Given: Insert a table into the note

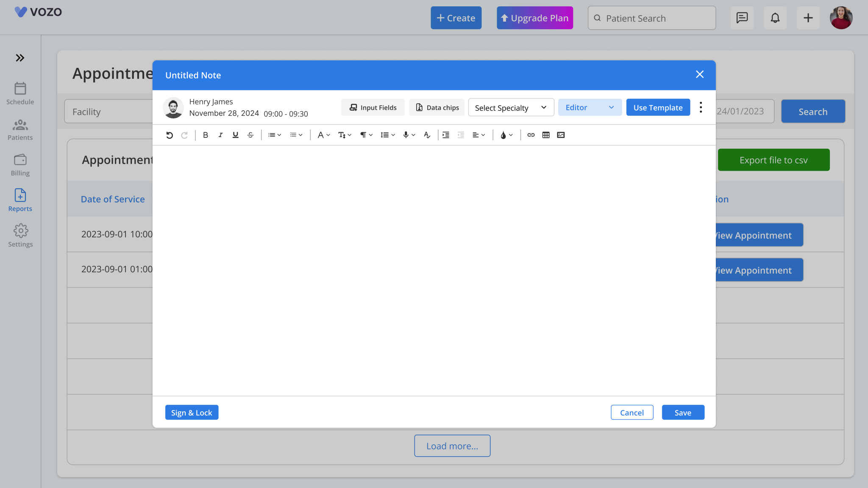Looking at the screenshot, I should (x=545, y=135).
